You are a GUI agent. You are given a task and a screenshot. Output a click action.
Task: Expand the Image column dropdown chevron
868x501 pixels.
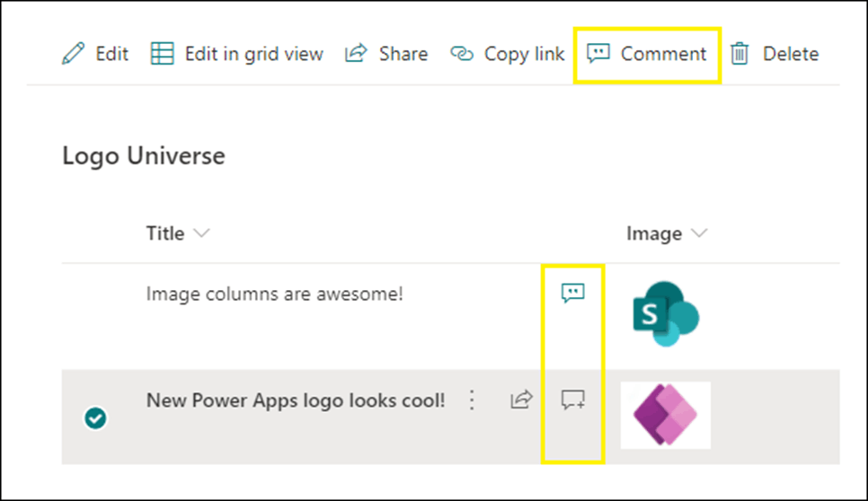700,233
